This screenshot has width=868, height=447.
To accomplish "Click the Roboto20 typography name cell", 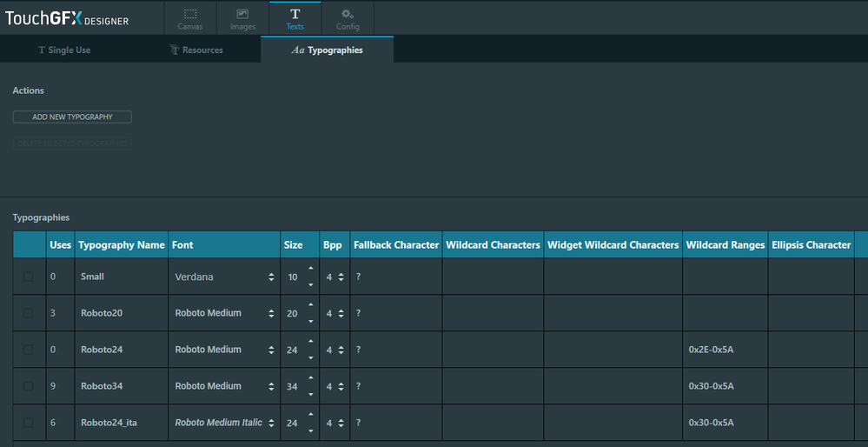I will pos(122,313).
